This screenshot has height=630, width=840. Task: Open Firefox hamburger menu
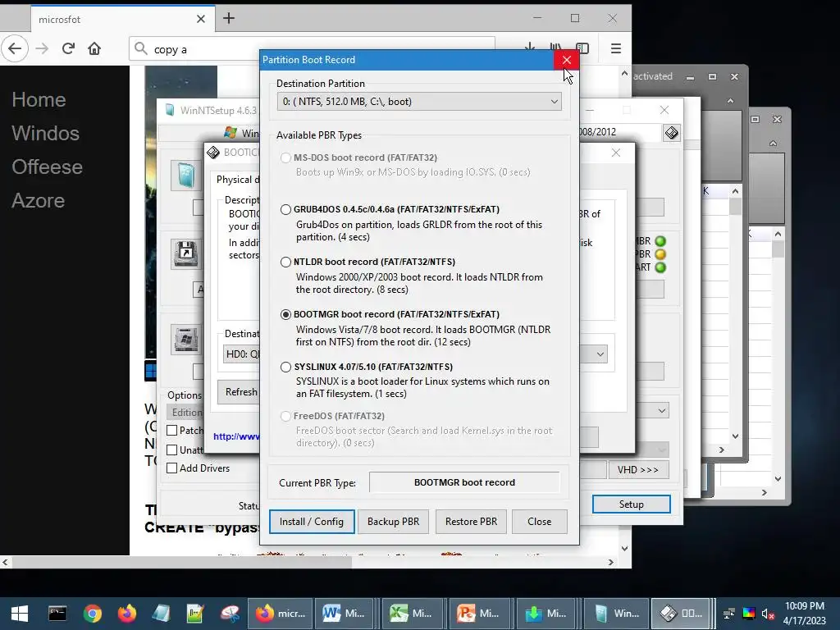point(615,48)
